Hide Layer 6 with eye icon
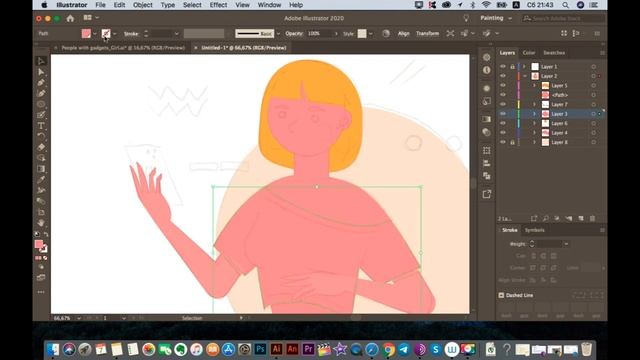 (x=502, y=123)
